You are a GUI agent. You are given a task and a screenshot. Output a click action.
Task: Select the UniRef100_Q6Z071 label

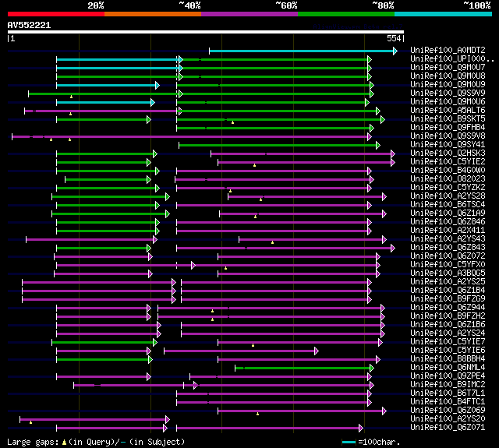coord(448,428)
